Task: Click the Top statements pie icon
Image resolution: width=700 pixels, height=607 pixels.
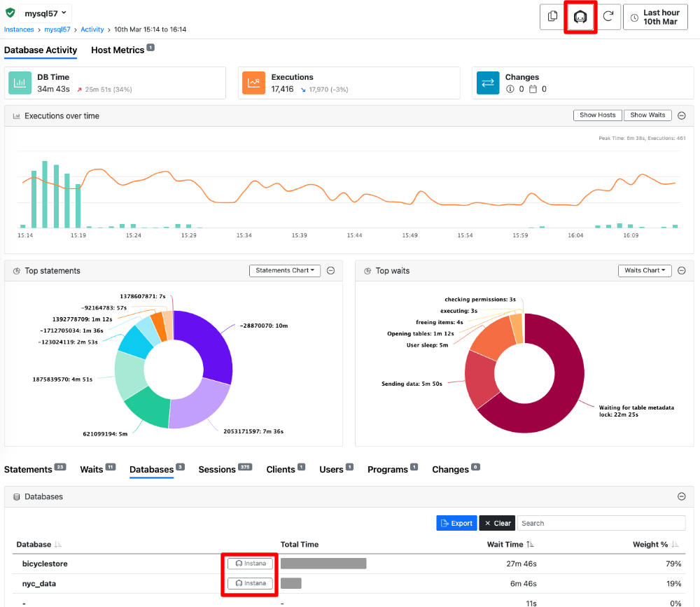Action: [17, 271]
